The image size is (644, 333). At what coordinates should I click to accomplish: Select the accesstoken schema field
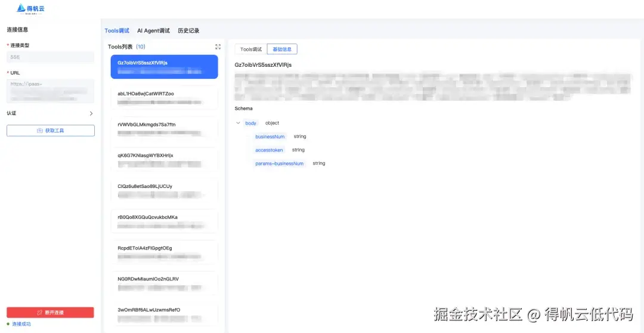point(269,150)
